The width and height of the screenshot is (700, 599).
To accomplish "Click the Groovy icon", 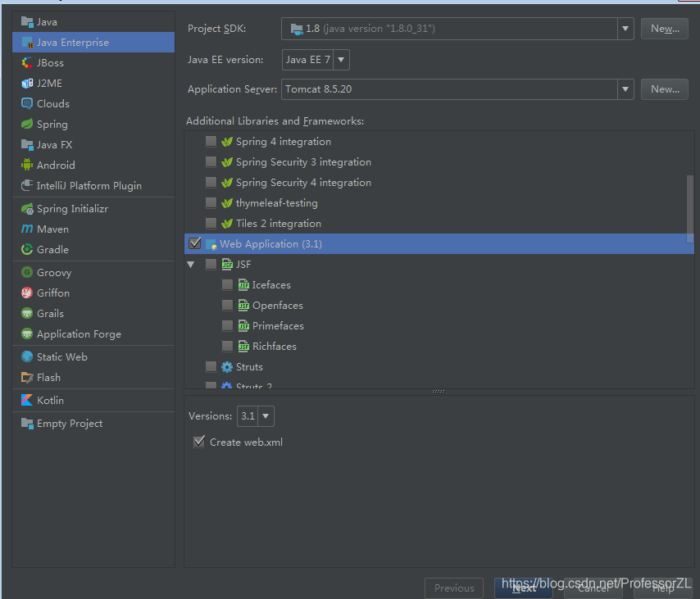I will coord(27,272).
